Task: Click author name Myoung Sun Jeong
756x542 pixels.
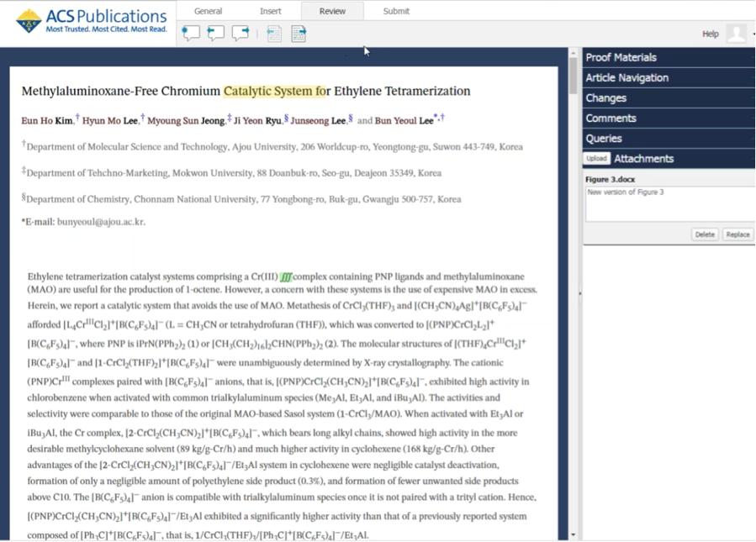Action: (186, 120)
